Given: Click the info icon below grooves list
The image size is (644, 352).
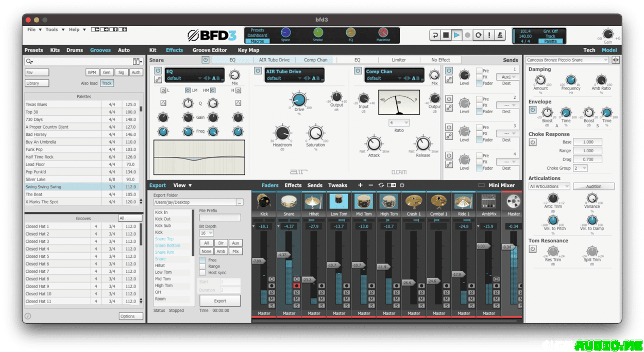Looking at the screenshot, I should click(28, 316).
